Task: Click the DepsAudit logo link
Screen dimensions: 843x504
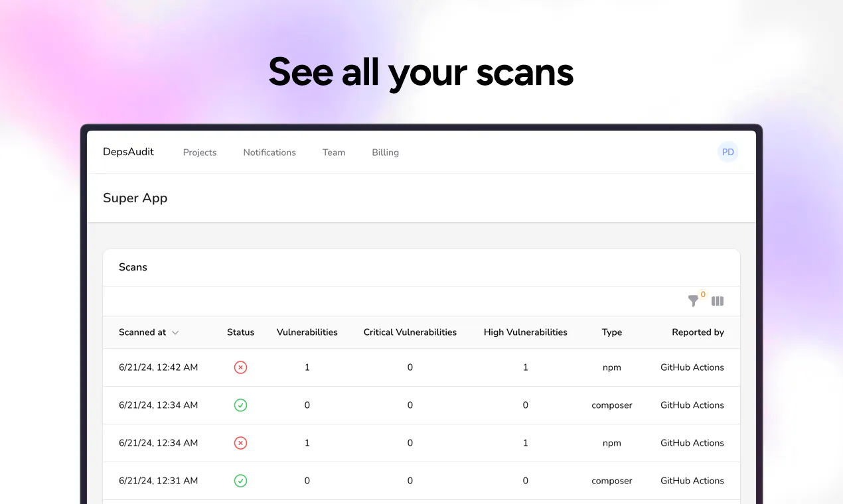Action: point(128,152)
